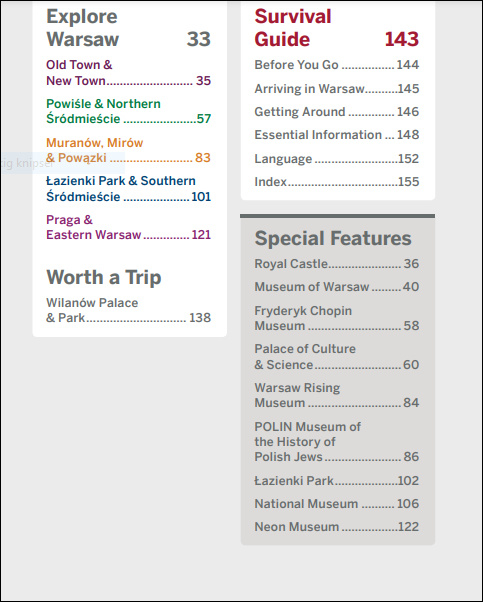
Task: Jump to Praga & Eastern Warsaw chapter
Action: [x=128, y=227]
